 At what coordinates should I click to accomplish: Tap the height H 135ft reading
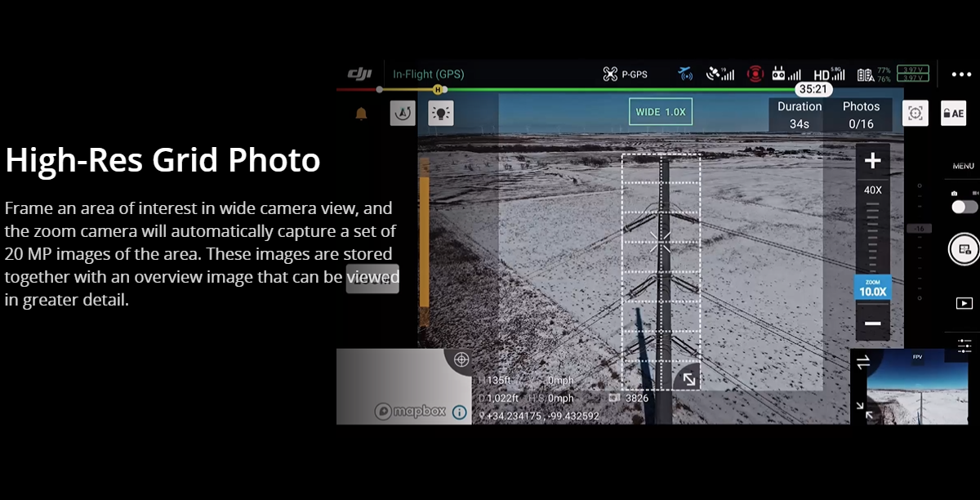pyautogui.click(x=495, y=381)
